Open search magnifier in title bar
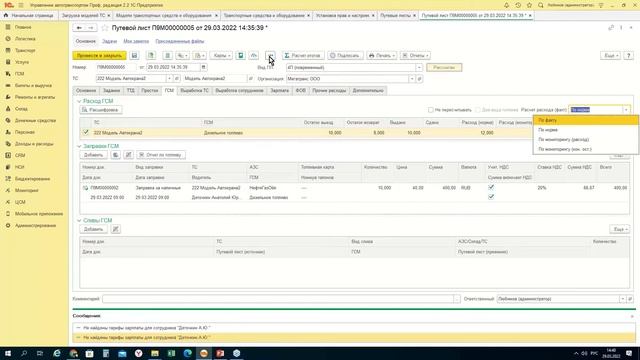This screenshot has width=640, height=360. [541, 5]
